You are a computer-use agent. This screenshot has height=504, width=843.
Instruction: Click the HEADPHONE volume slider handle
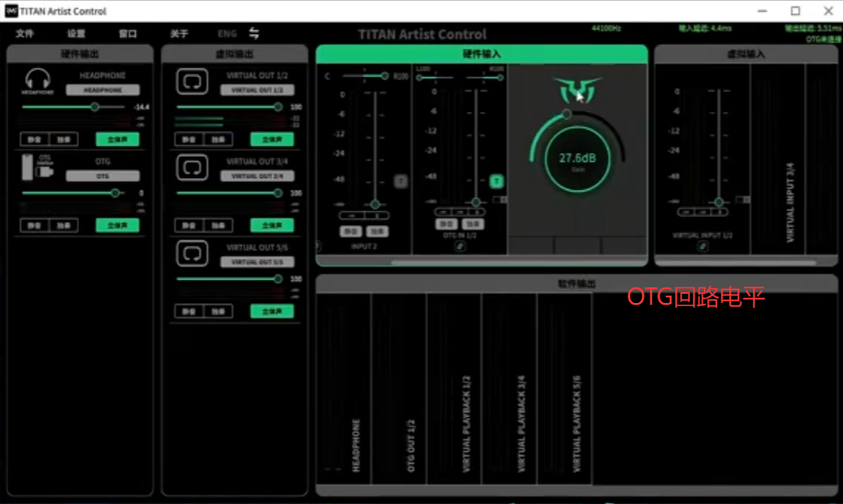pos(95,106)
